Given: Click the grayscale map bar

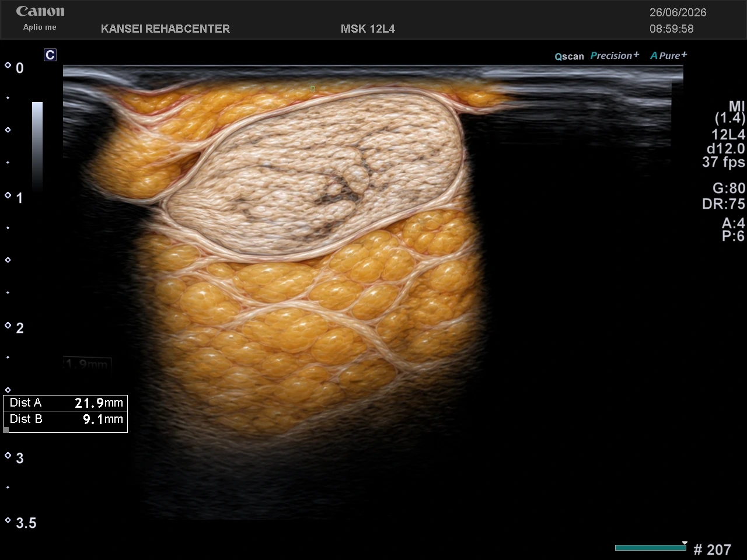Looking at the screenshot, I should tap(37, 146).
